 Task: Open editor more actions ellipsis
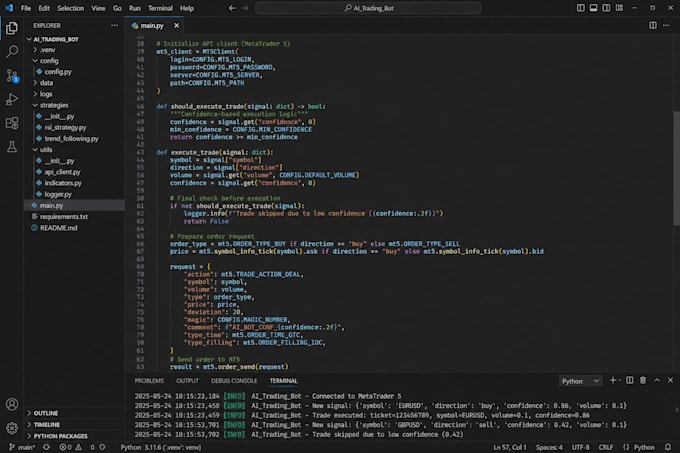(666, 26)
